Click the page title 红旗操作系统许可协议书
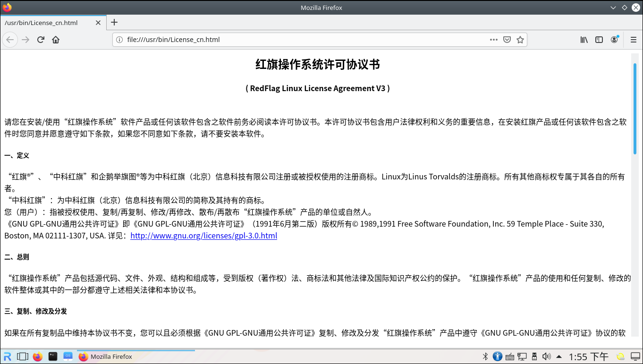The image size is (643, 364). pyautogui.click(x=318, y=65)
